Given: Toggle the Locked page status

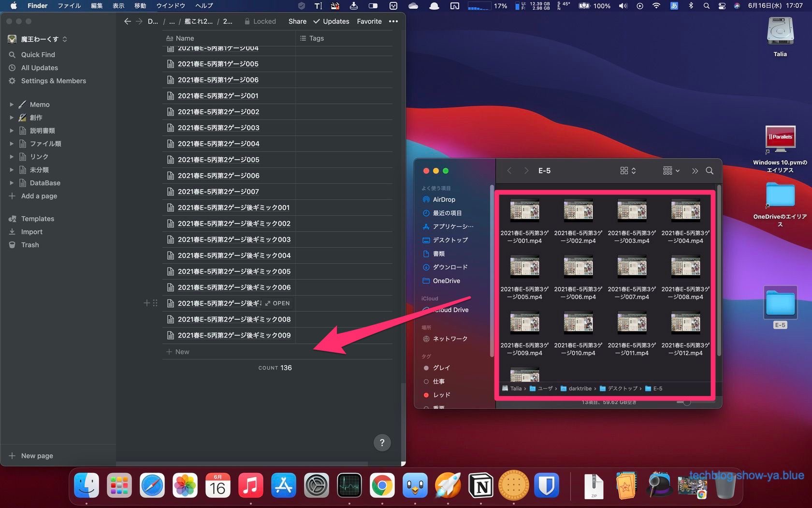Looking at the screenshot, I should [260, 21].
